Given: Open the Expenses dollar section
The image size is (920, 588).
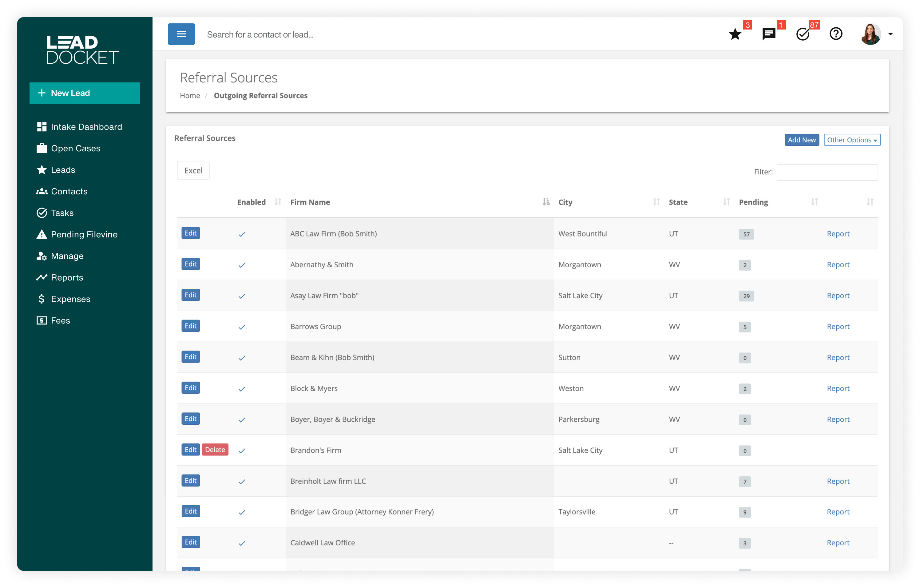Looking at the screenshot, I should coord(71,299).
